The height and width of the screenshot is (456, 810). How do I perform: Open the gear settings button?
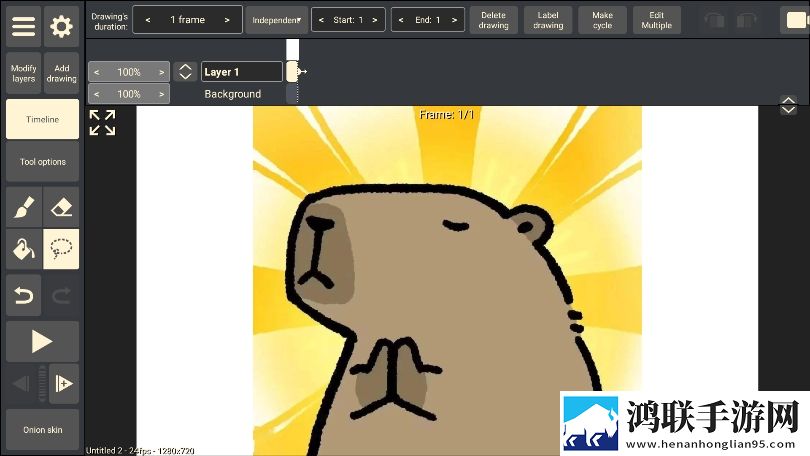click(x=61, y=26)
